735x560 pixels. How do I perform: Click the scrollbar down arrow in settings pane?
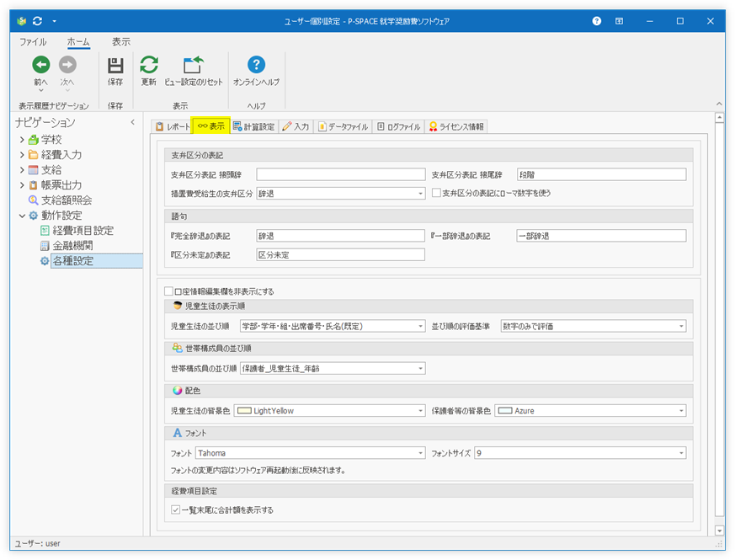point(720,531)
